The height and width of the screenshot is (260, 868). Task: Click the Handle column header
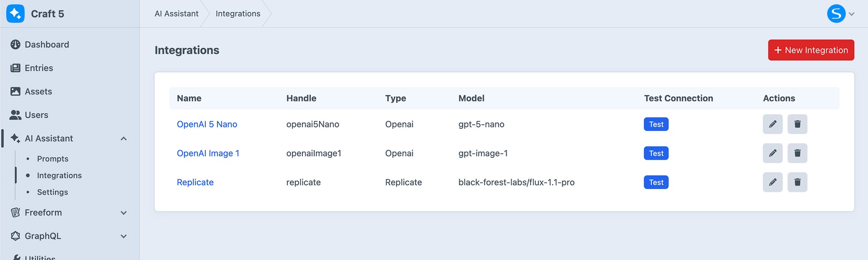(301, 98)
